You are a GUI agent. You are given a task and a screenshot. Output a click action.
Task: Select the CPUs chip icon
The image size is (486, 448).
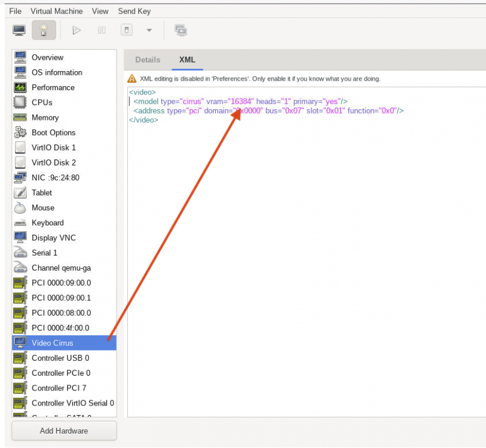[20, 102]
